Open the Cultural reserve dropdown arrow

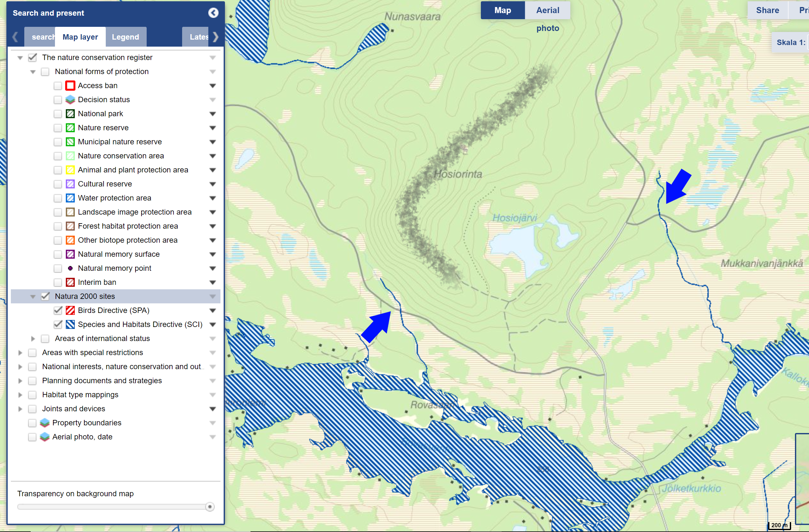point(212,184)
